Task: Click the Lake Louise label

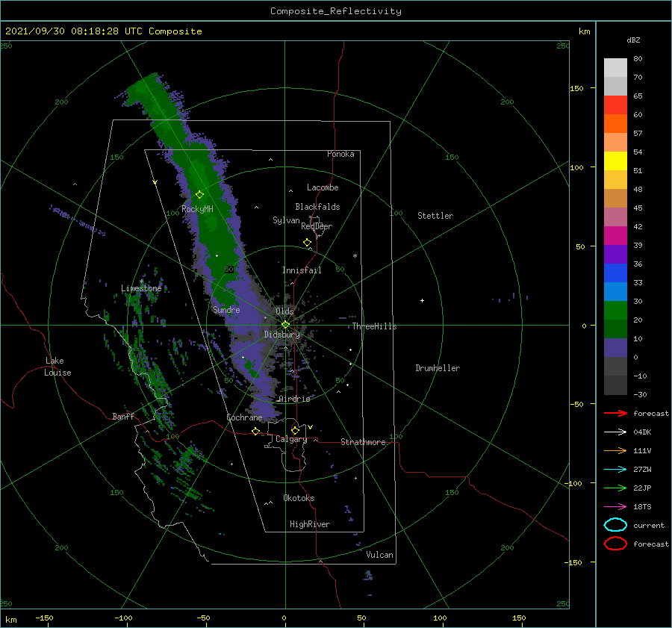Action: (x=57, y=367)
